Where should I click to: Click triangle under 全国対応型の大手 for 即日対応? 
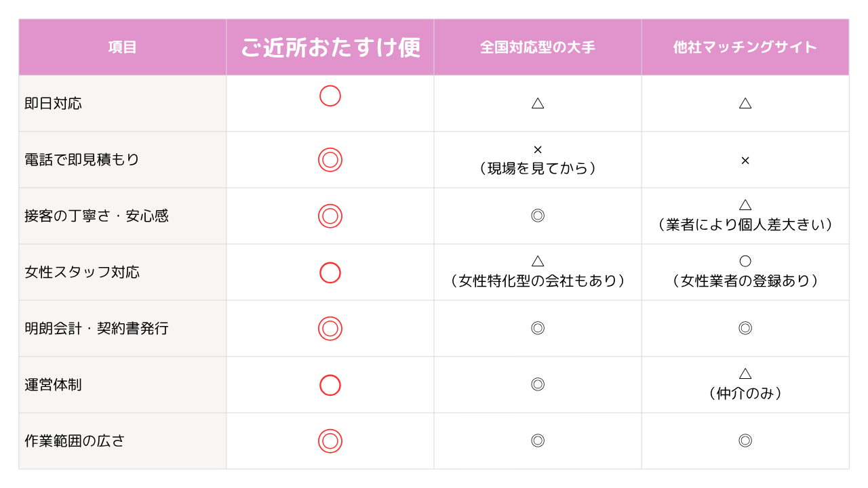(538, 103)
